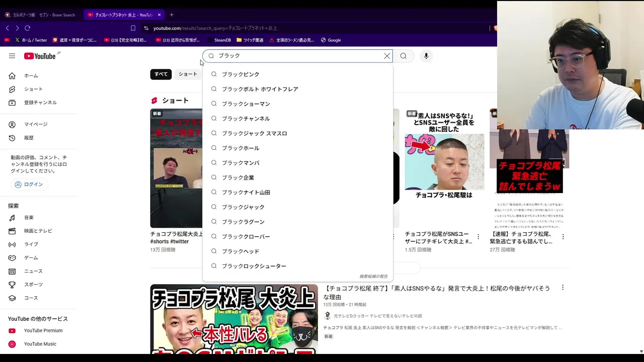
Task: Select the ショート filter chip
Action: pyautogui.click(x=188, y=74)
